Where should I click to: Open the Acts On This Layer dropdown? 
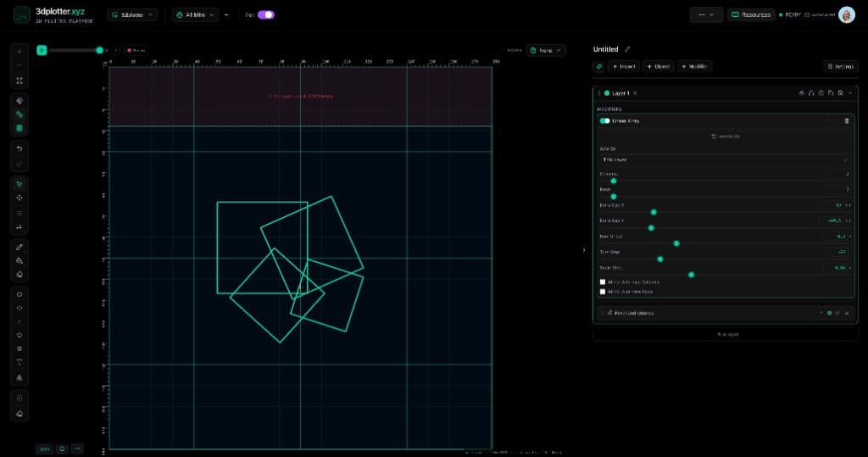point(725,159)
